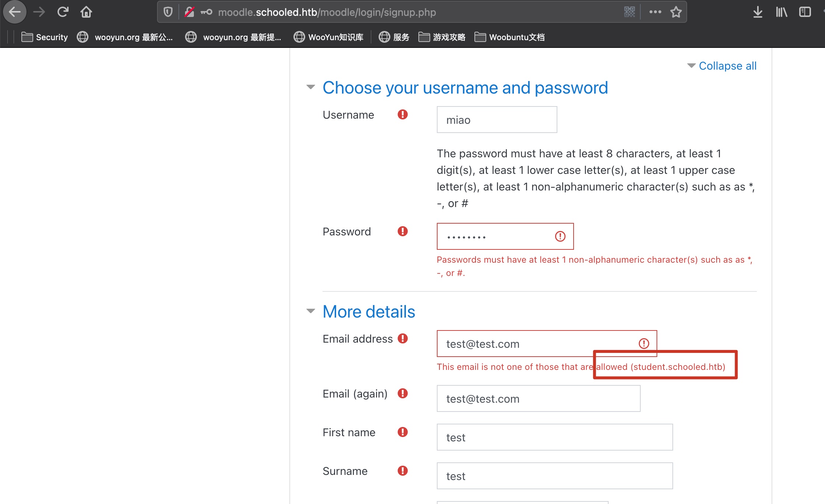The image size is (825, 504).
Task: Open page actions three-dot menu
Action: pos(655,12)
